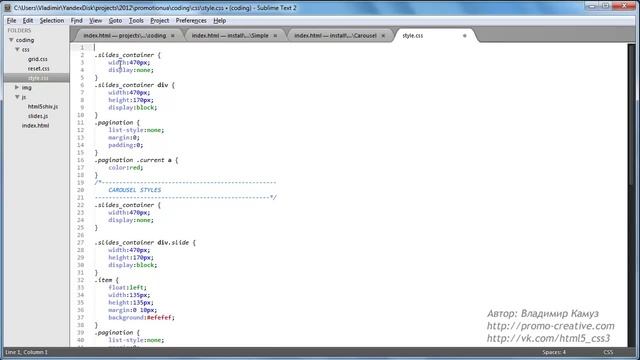Close the index.html Simple tab

(275, 36)
